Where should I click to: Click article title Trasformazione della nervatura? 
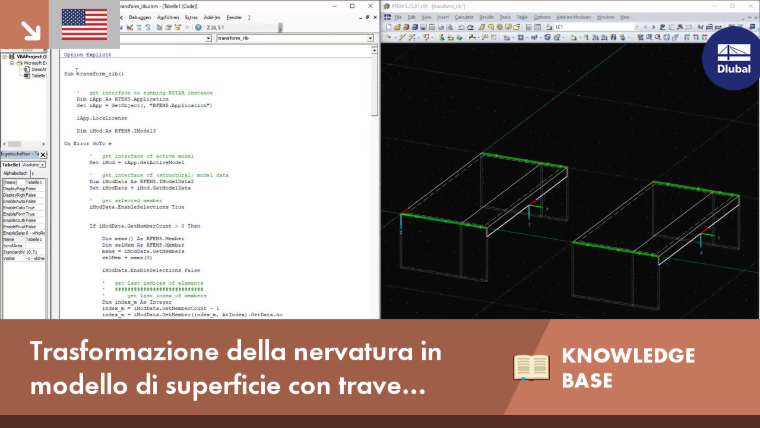236,368
